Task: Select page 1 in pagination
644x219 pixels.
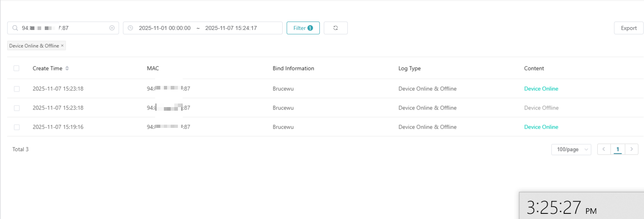Action: 618,149
